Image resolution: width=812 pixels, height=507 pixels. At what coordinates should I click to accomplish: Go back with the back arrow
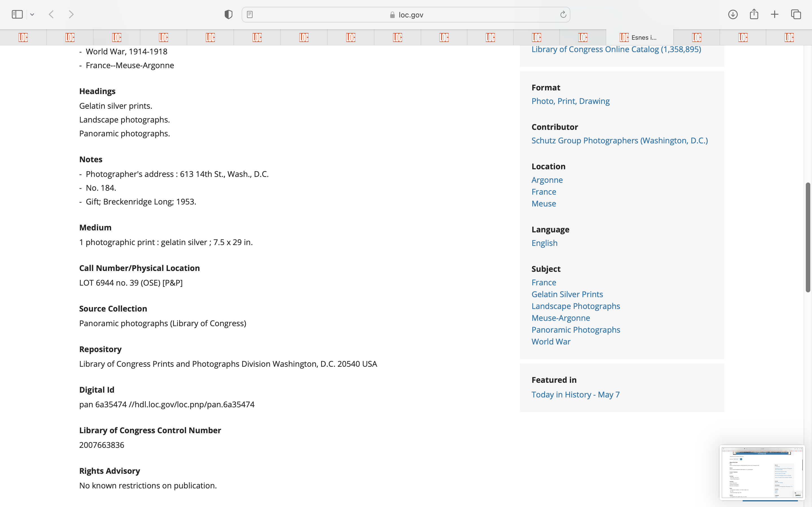[51, 14]
